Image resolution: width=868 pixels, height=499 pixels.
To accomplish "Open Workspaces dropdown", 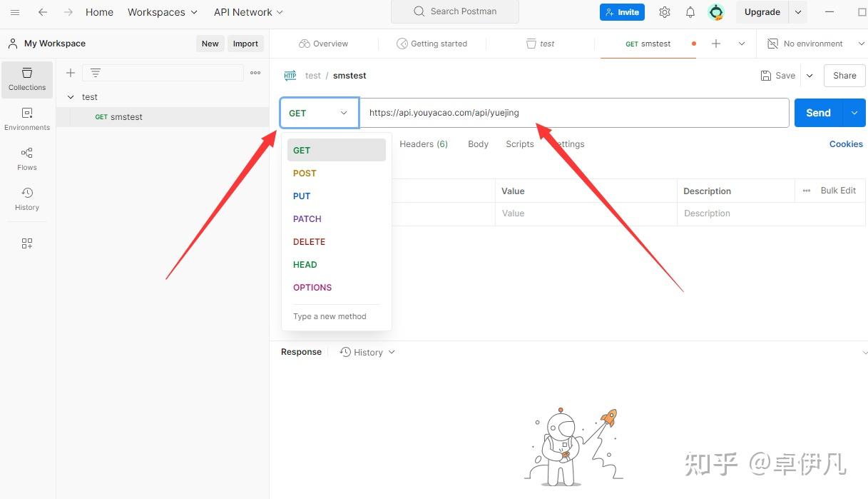I will click(163, 12).
